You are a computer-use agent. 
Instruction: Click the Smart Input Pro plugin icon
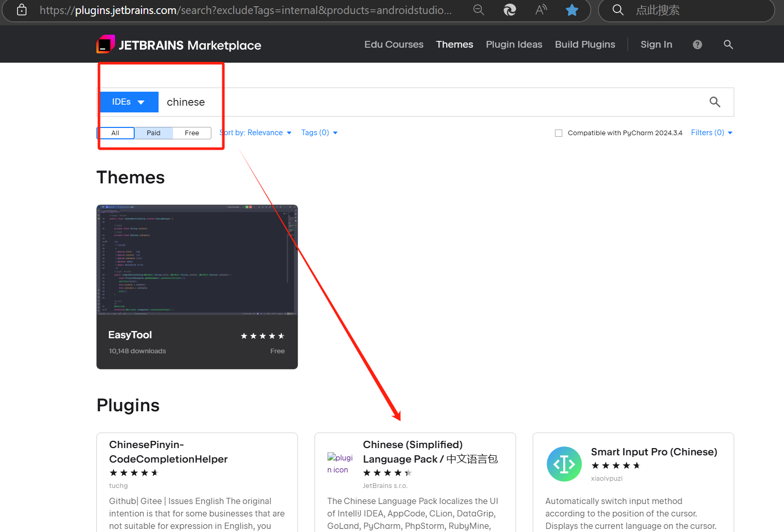[x=564, y=464]
